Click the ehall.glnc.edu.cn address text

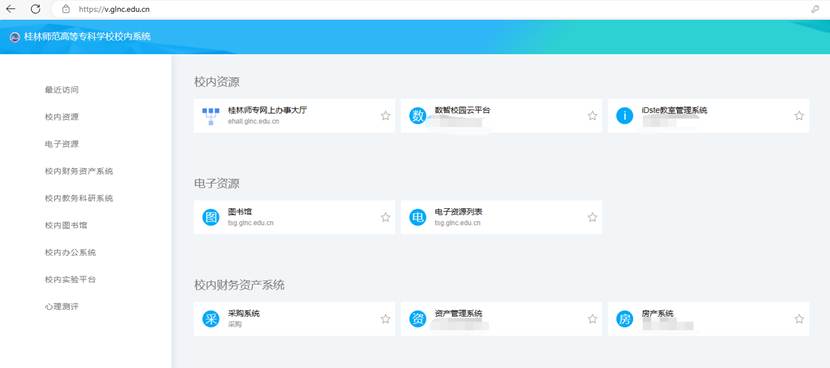pos(254,122)
